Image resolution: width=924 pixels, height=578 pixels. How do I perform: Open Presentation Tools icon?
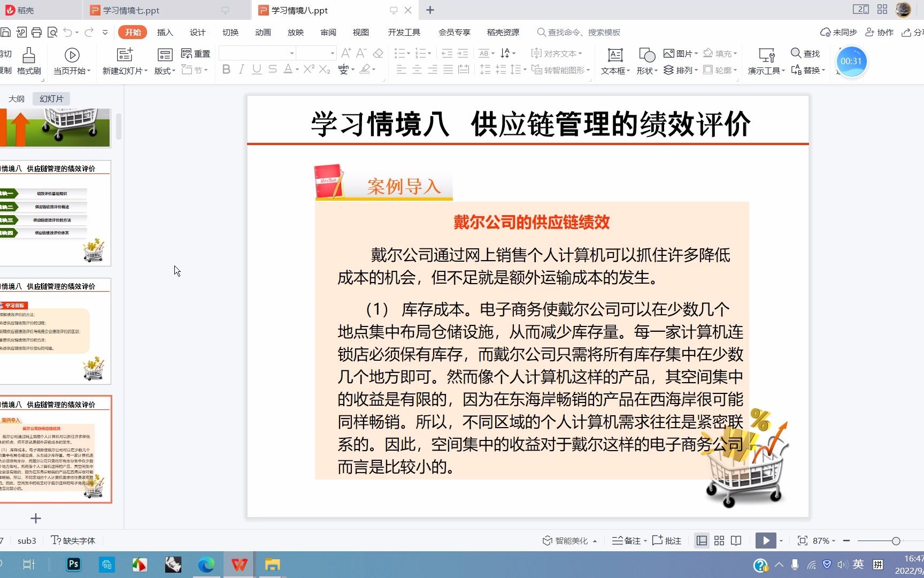point(766,55)
